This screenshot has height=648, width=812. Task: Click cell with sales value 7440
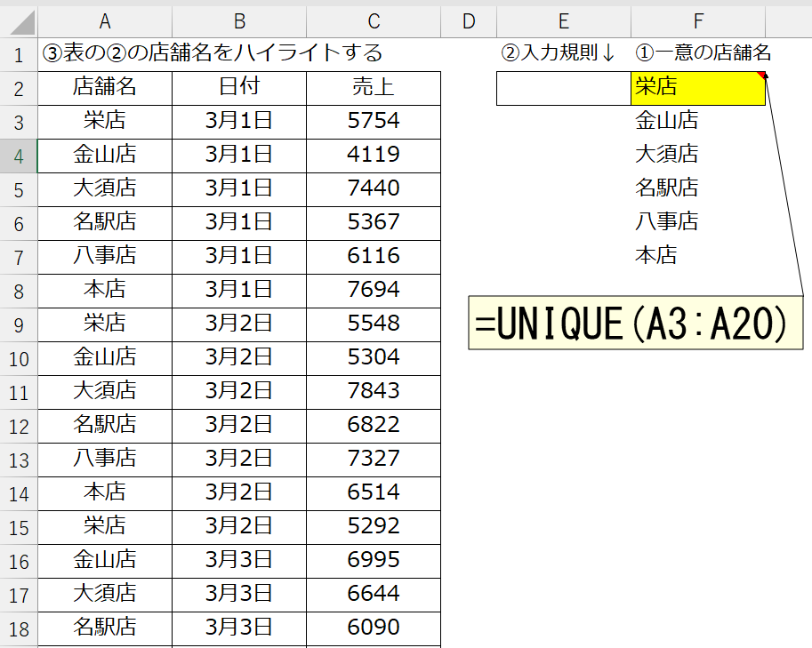pyautogui.click(x=374, y=189)
